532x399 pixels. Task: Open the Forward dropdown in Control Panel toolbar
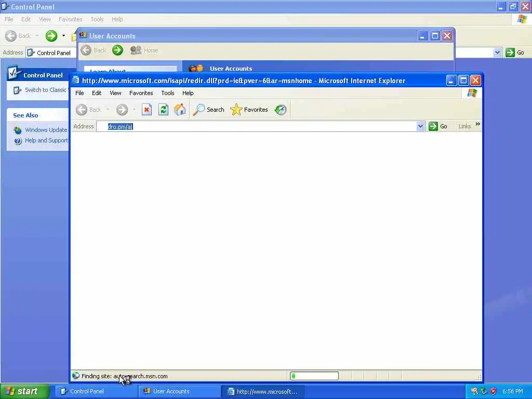coord(63,36)
